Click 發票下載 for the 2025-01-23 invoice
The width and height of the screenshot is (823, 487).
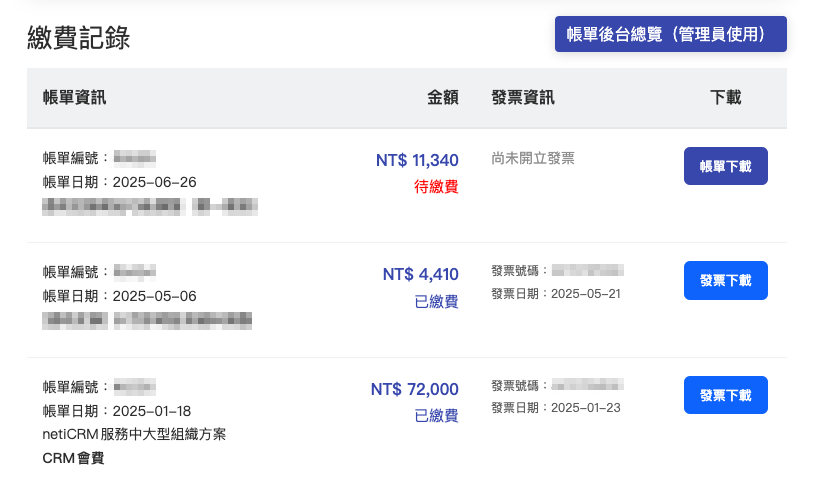coord(725,395)
